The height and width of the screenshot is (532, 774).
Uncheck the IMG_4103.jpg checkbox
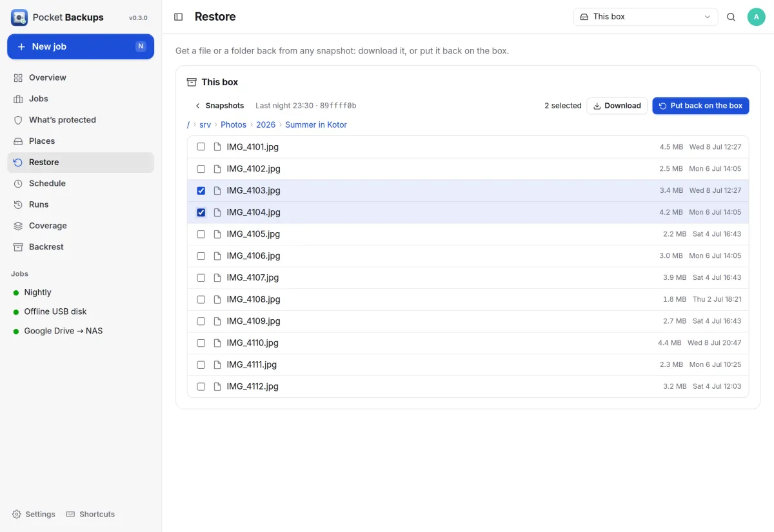pyautogui.click(x=201, y=190)
